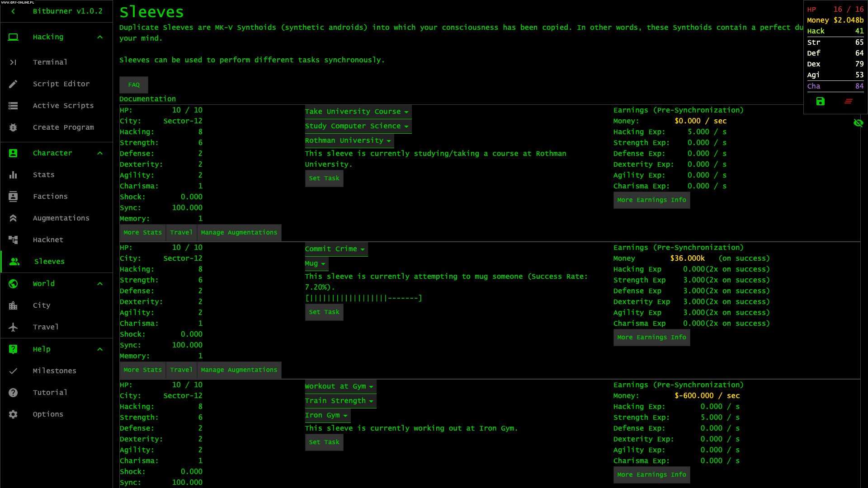Open Active Scripts via its list icon
The height and width of the screenshot is (488, 868).
13,105
